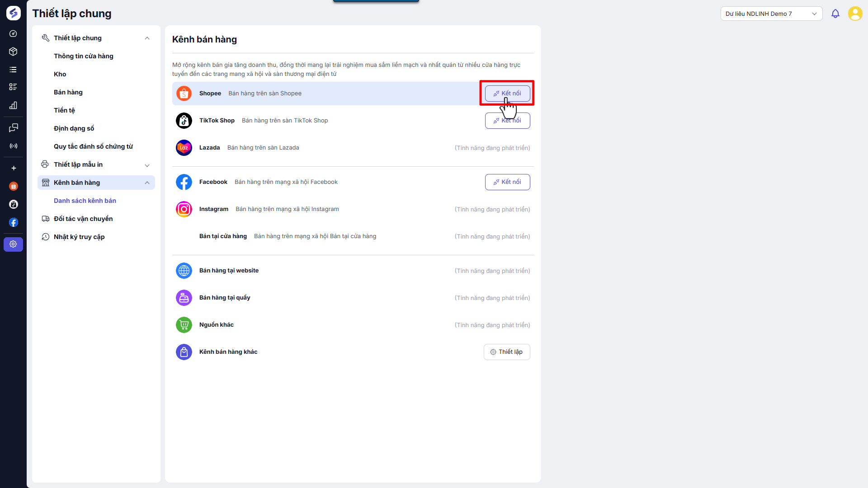This screenshot has width=868, height=488.
Task: Click the Facebook icon in left sidebar
Action: (x=14, y=222)
